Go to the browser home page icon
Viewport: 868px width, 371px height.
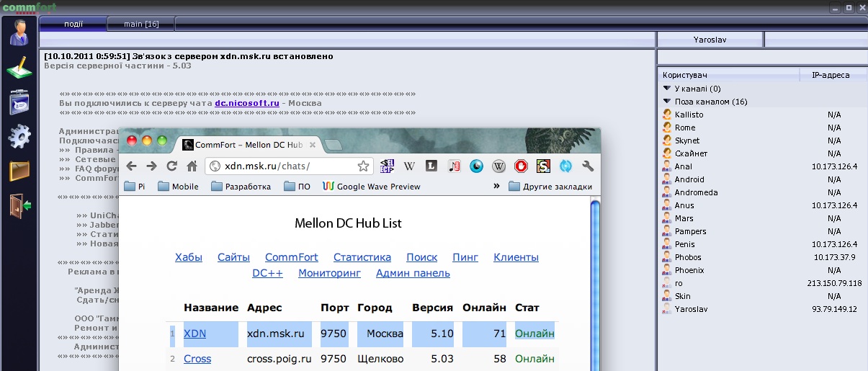coord(192,166)
